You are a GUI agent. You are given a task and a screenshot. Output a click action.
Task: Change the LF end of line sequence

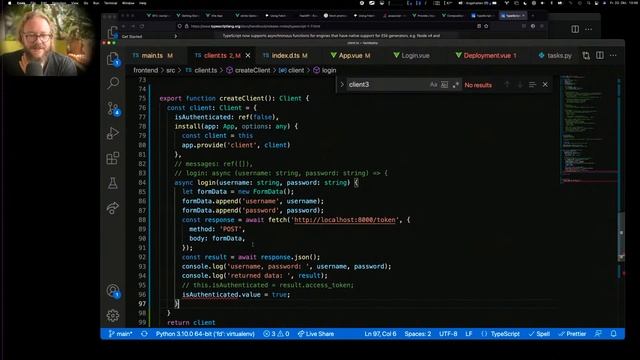click(469, 334)
